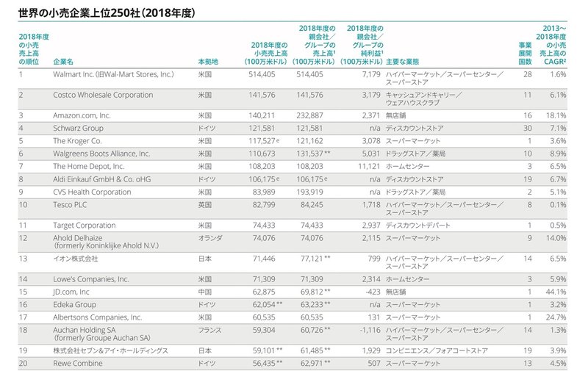Select Target Corporation company name
The height and width of the screenshot is (371, 588).
coord(84,226)
